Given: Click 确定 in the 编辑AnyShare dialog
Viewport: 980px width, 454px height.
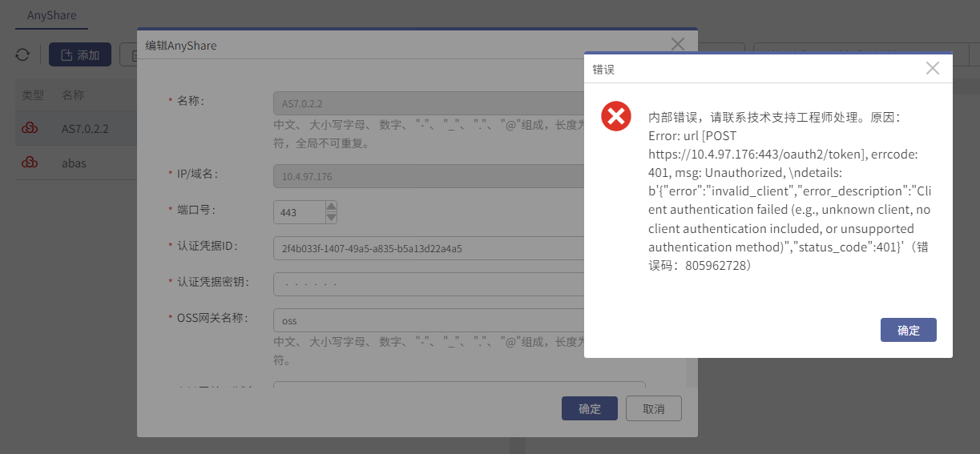Looking at the screenshot, I should 590,408.
